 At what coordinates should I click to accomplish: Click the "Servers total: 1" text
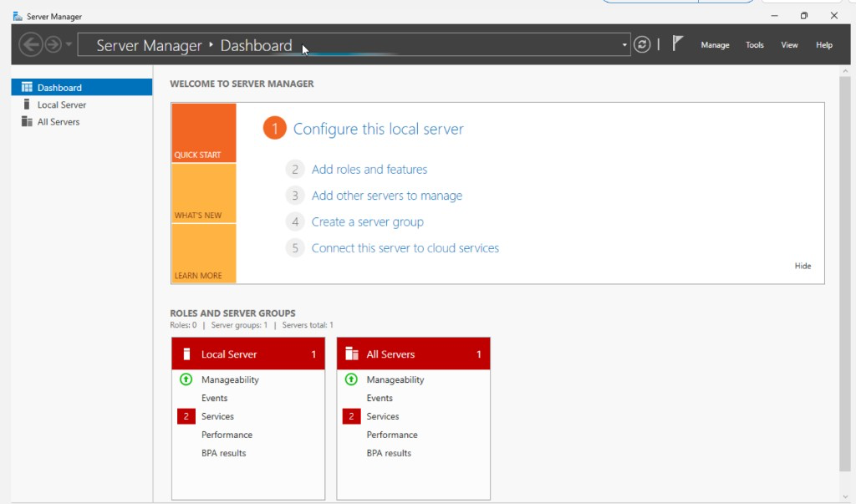tap(308, 325)
